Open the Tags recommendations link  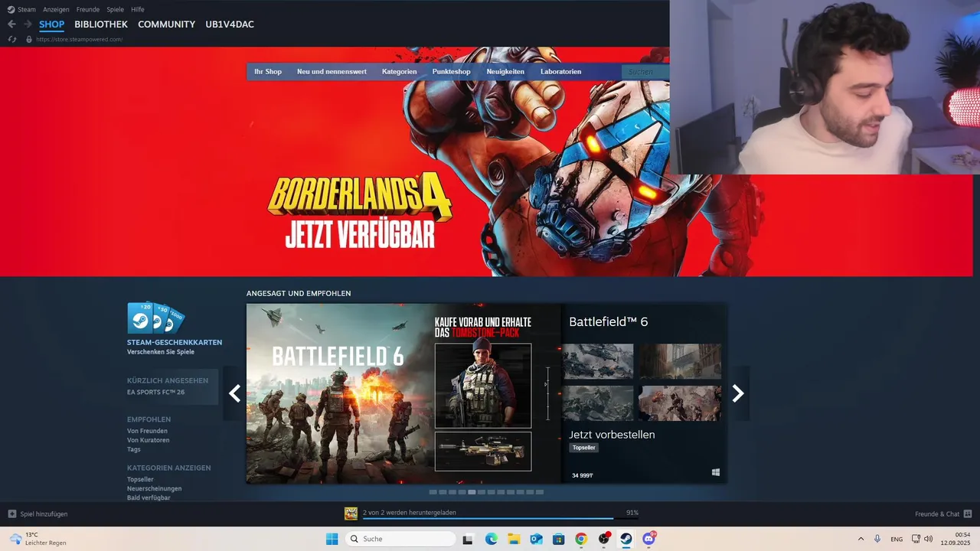134,449
